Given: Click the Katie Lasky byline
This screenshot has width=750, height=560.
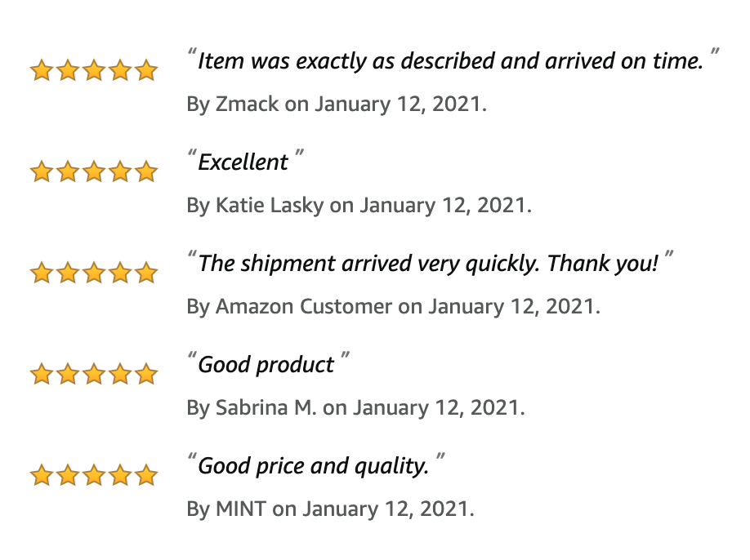Looking at the screenshot, I should point(359,206).
